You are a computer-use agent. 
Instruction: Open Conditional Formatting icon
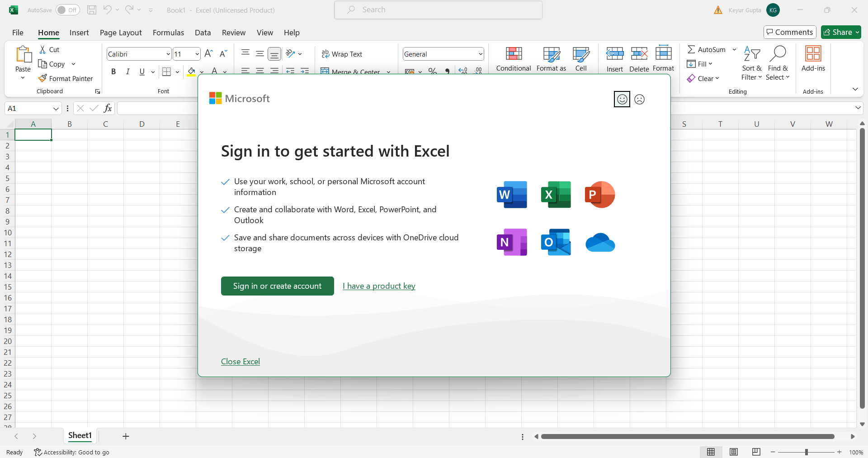[x=514, y=54]
